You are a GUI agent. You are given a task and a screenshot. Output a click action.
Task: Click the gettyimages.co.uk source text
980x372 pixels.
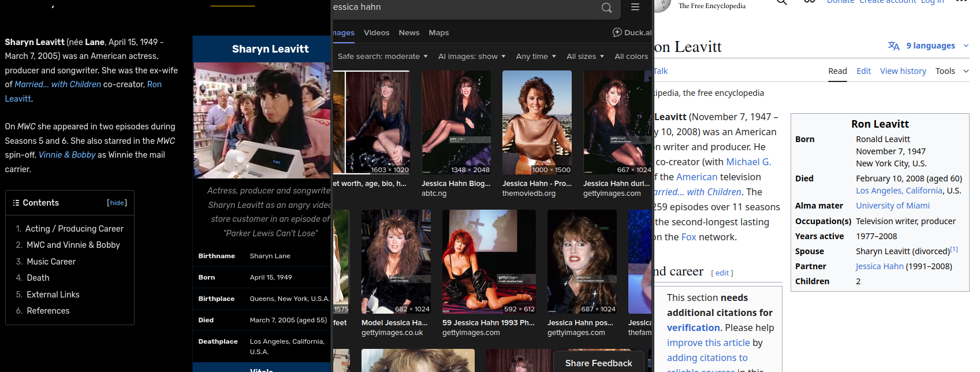coord(392,333)
